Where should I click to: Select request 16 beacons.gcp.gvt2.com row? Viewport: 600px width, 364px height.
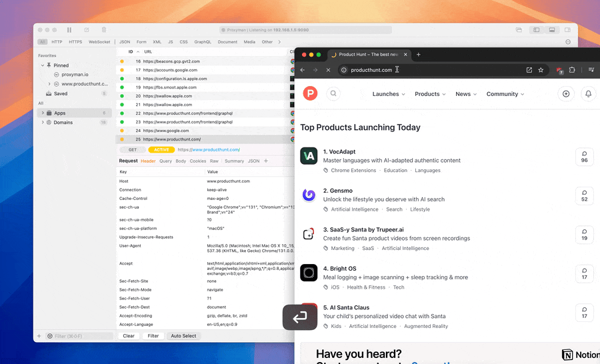pyautogui.click(x=205, y=61)
